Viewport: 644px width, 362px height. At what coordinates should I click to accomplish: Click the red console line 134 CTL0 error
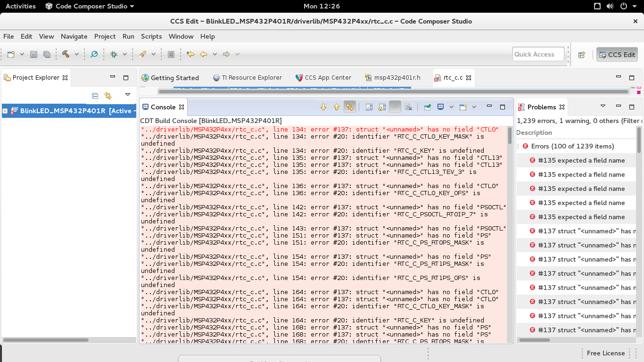pos(319,129)
